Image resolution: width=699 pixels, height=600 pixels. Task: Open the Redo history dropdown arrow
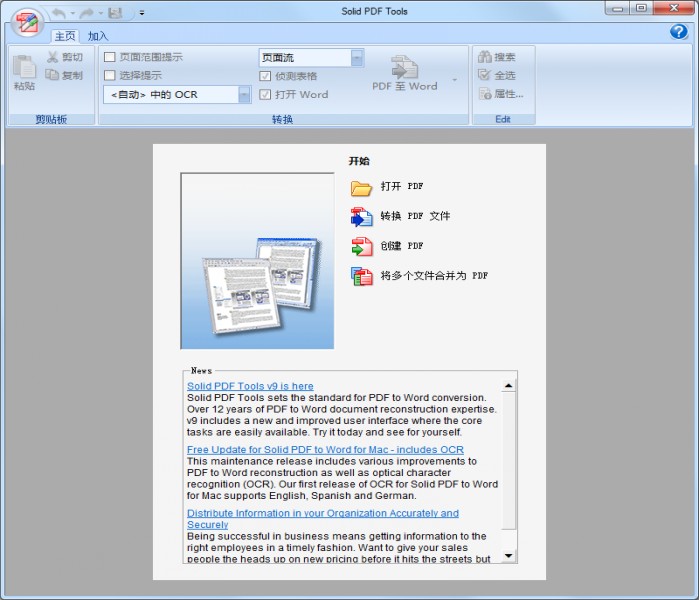coord(101,13)
